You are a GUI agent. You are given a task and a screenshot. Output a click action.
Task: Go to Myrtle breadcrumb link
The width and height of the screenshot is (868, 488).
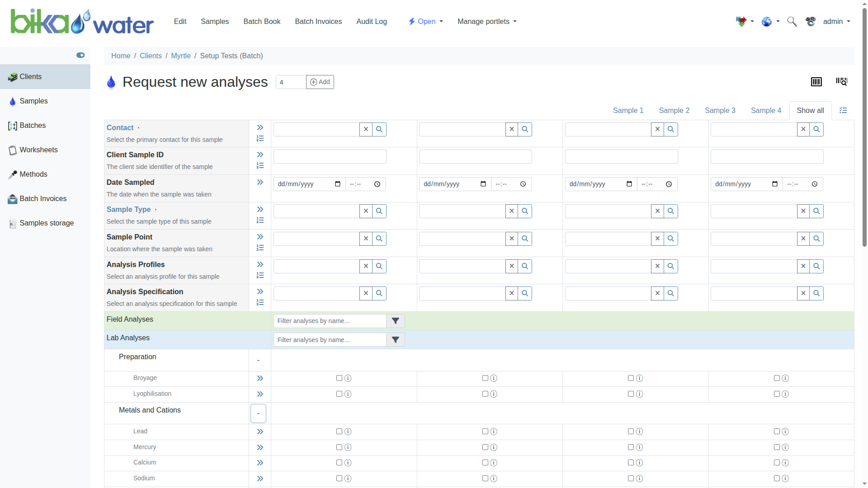[x=181, y=56]
